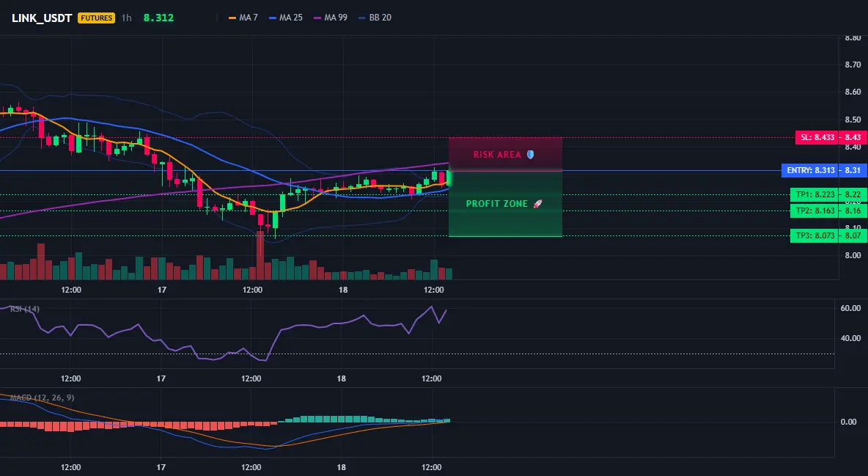The image size is (868, 476).
Task: Click the 18 date label under the price chart
Action: click(343, 290)
